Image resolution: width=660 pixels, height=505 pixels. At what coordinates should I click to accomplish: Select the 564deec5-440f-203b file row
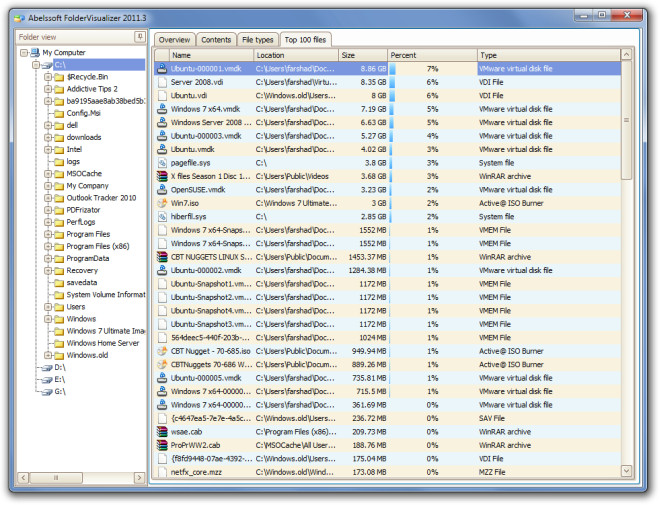(388, 338)
